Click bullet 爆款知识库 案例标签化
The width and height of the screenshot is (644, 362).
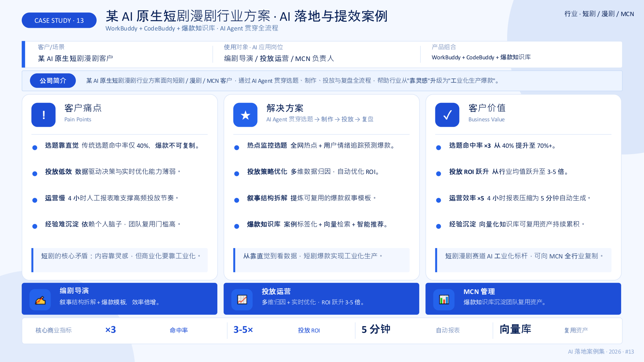(318, 224)
